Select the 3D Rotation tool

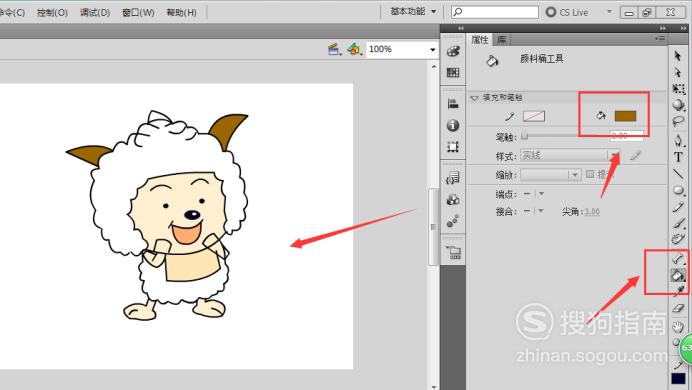pos(678,105)
